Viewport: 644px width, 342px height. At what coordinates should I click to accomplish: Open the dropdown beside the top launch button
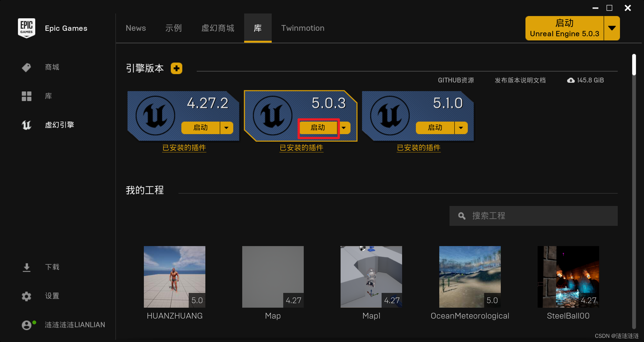click(x=612, y=28)
